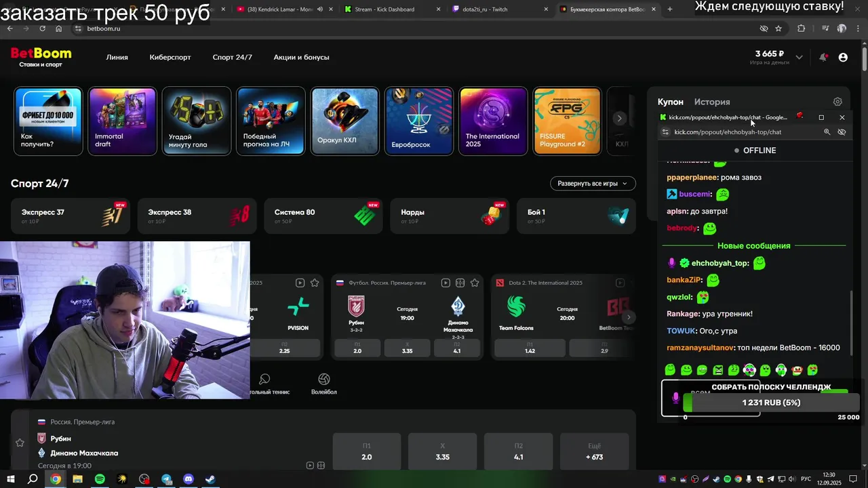Open Акции и бонусы page

tap(301, 57)
